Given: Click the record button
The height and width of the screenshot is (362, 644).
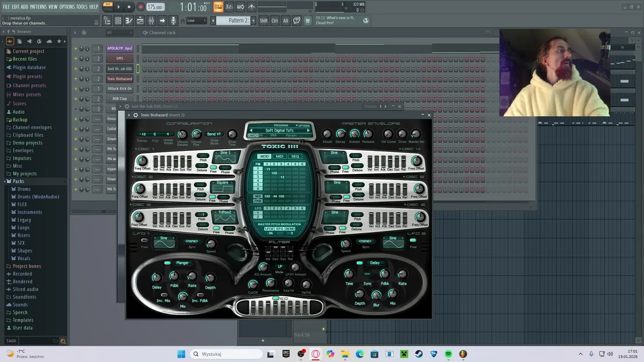Looking at the screenshot, I should [140, 7].
